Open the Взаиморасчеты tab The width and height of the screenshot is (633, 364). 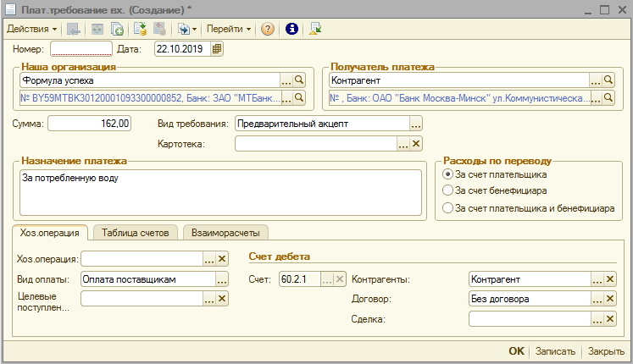click(x=226, y=232)
